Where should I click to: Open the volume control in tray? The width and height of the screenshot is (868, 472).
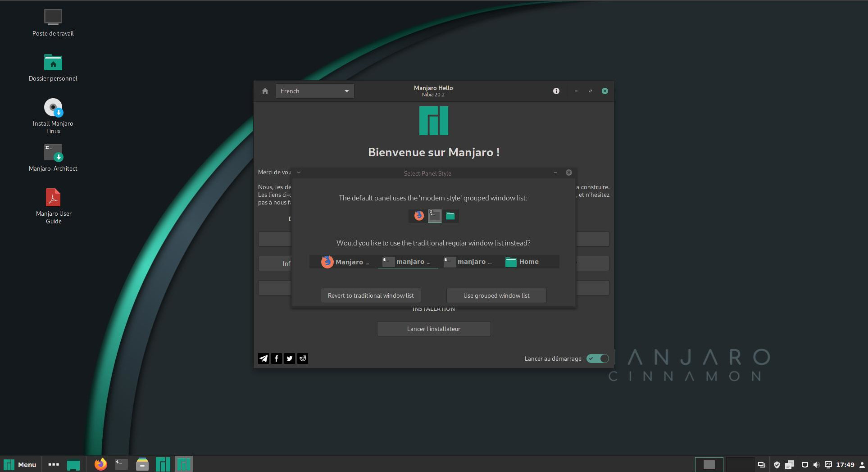coord(816,465)
